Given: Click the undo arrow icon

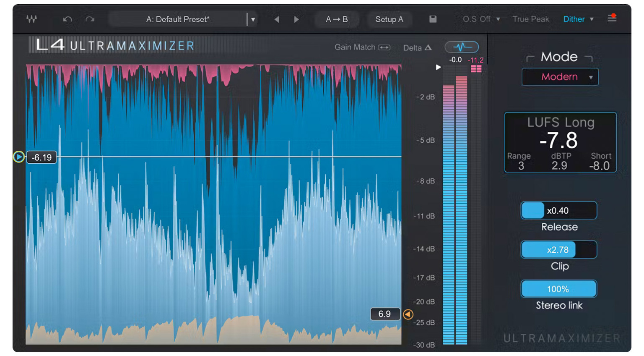Looking at the screenshot, I should tap(67, 19).
